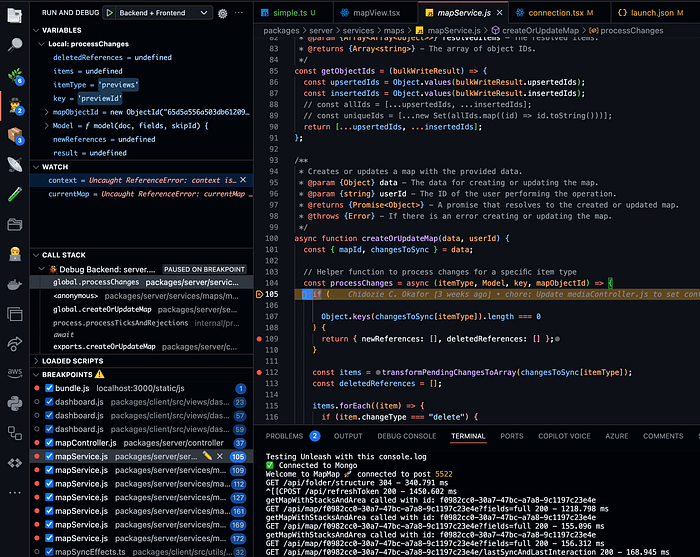
Task: Open the Explorer view in activity bar
Action: [15, 15]
